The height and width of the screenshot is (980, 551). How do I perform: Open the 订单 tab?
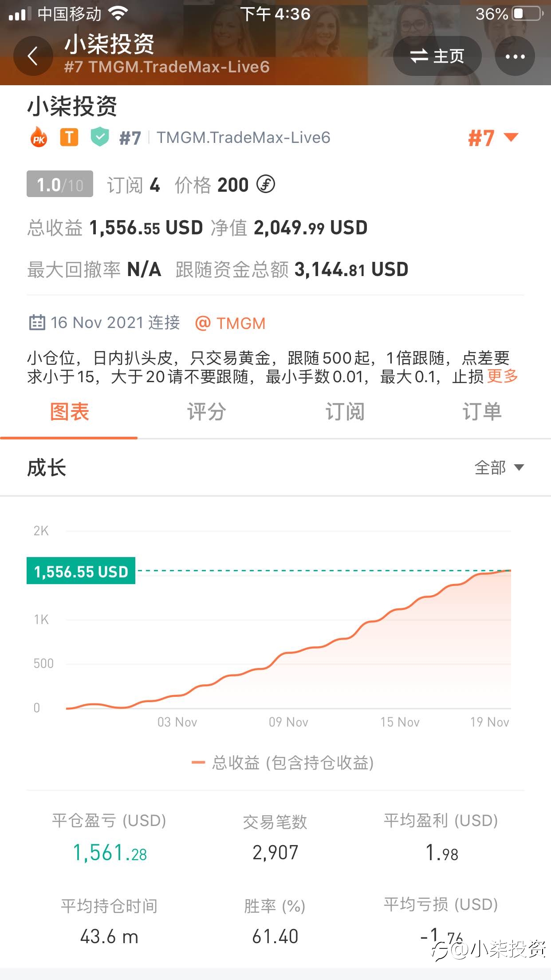click(x=482, y=411)
